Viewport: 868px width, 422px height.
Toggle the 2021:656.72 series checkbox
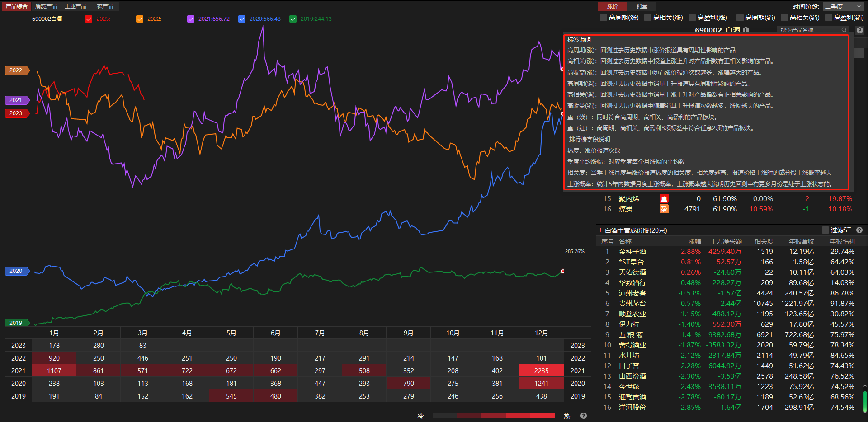click(191, 19)
